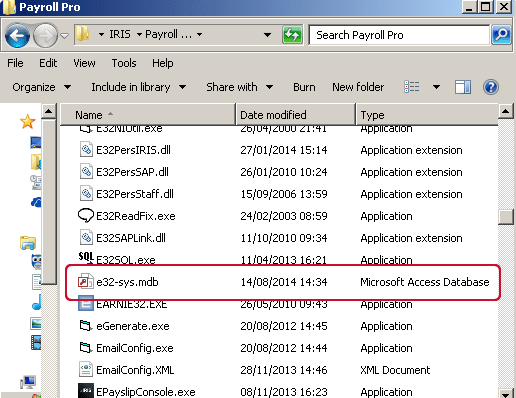
Task: Open Help with blue question icon
Action: point(491,87)
